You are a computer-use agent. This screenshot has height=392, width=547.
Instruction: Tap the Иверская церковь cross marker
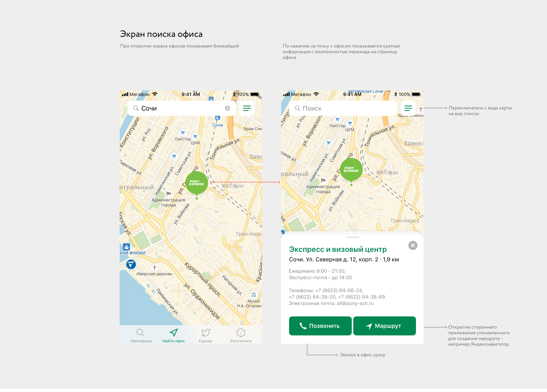point(154,268)
